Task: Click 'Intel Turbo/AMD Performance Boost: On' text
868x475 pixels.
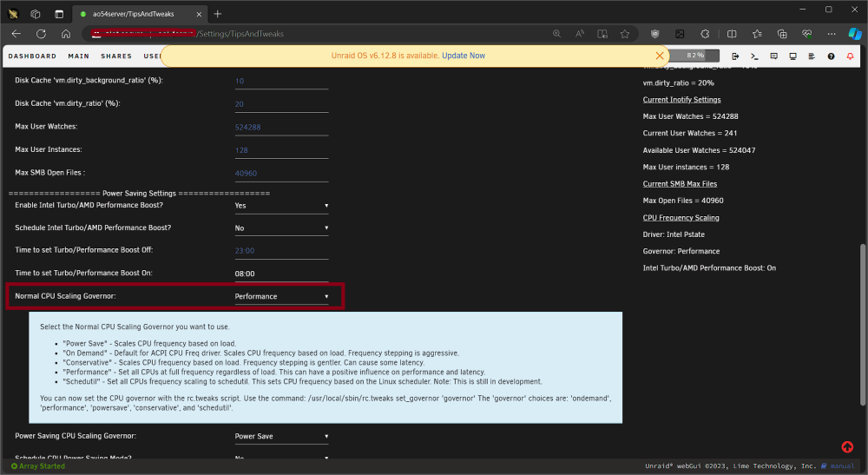Action: 709,268
